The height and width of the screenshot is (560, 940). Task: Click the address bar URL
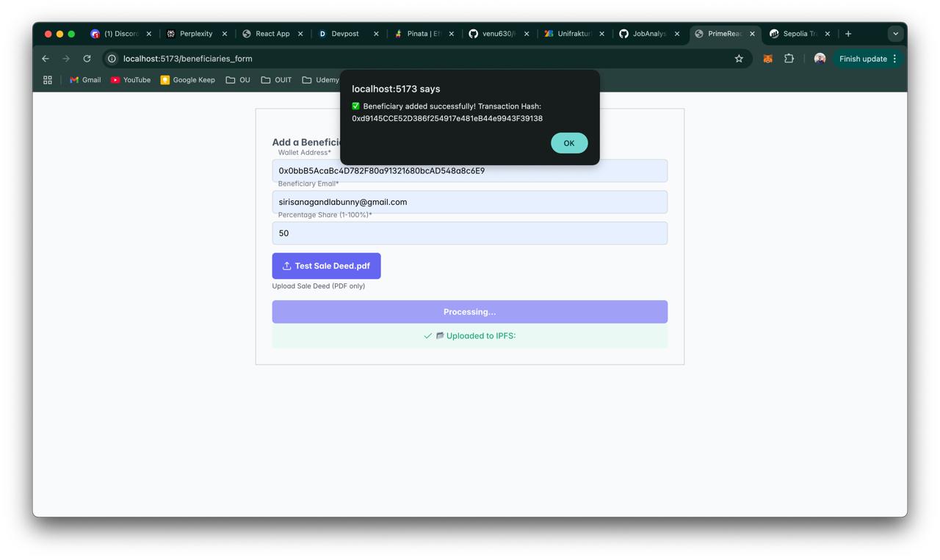(x=188, y=59)
